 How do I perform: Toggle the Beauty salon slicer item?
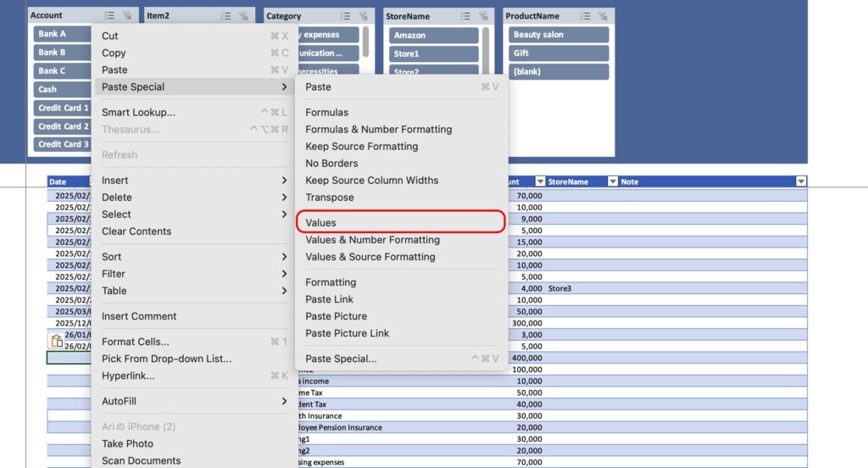coord(559,35)
